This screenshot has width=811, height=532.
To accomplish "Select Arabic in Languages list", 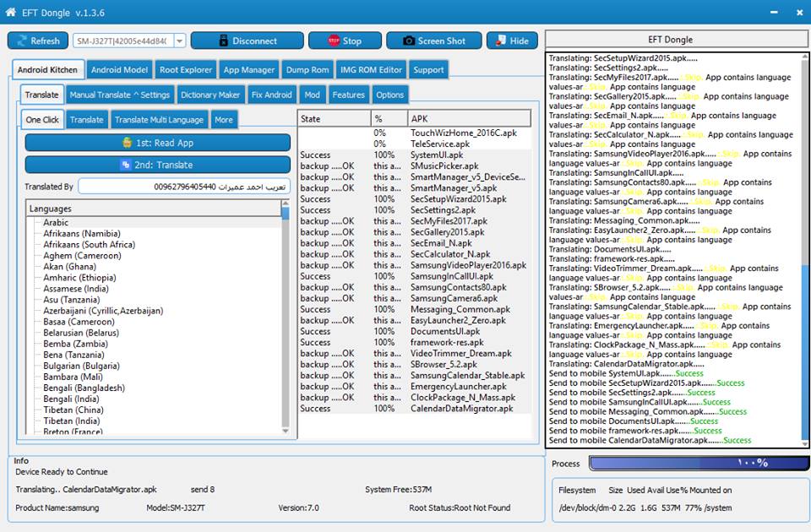I will tap(56, 223).
